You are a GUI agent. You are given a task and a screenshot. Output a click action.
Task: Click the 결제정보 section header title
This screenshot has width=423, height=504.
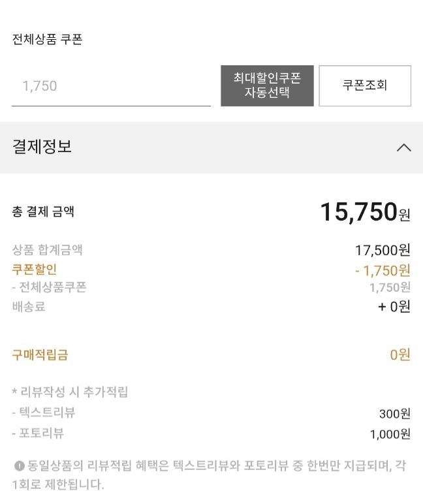click(42, 147)
